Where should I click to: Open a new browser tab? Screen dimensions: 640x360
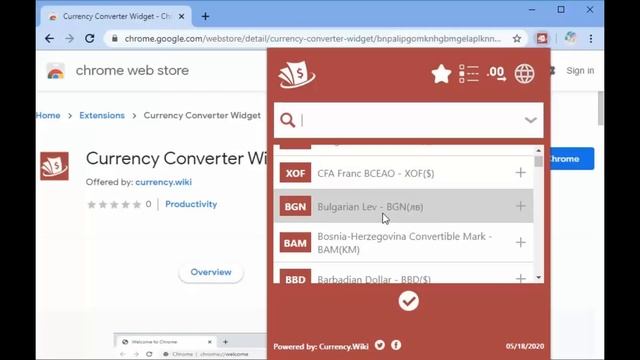pos(205,17)
